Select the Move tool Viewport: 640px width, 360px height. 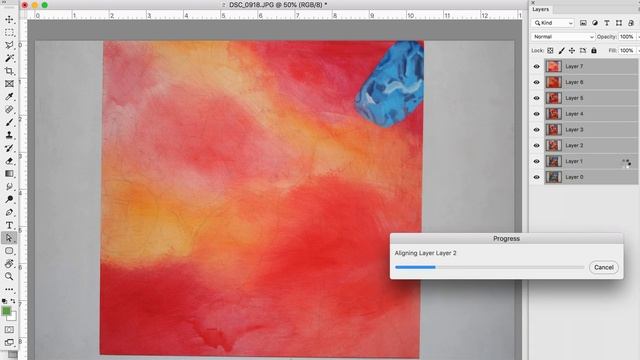click(9, 19)
